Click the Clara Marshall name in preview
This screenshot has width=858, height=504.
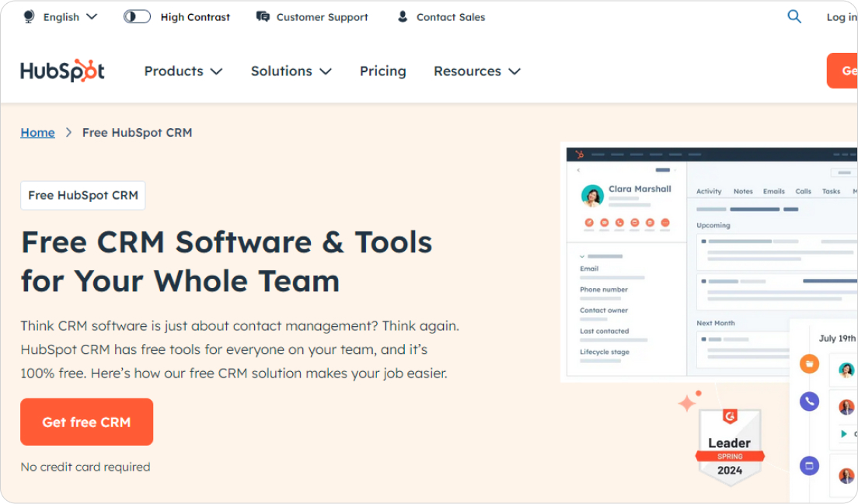[x=640, y=189]
